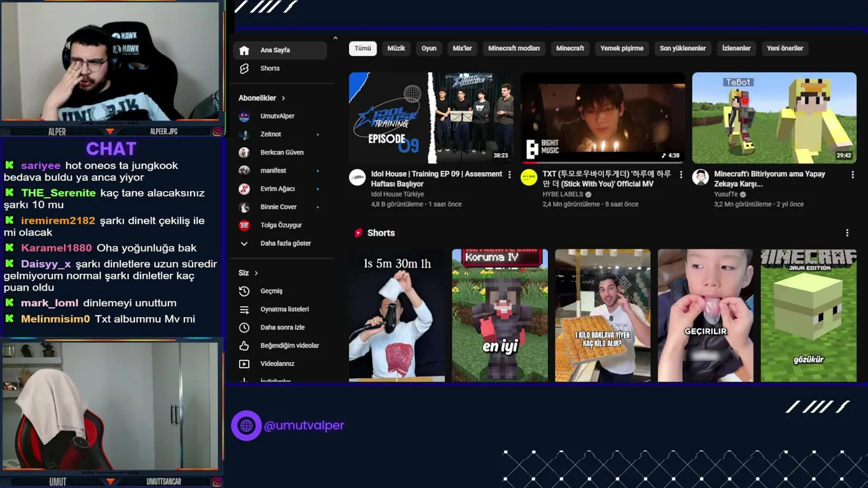
Task: Open Tolga Özuygur channel avatar
Action: (244, 225)
